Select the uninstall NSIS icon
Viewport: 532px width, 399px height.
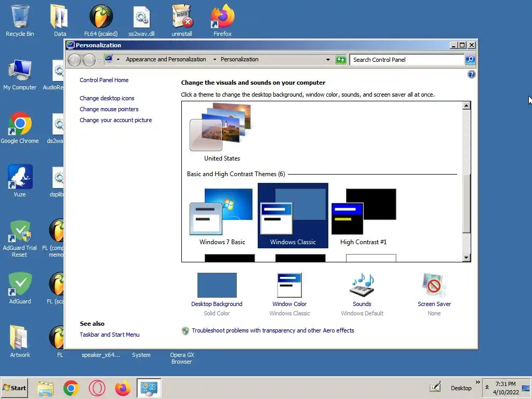coord(181,20)
